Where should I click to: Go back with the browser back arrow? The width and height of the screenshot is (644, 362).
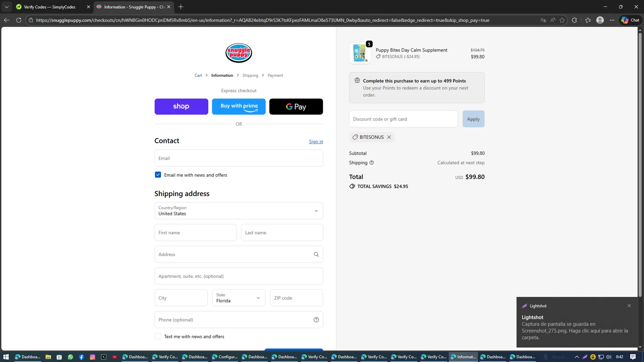pyautogui.click(x=6, y=20)
